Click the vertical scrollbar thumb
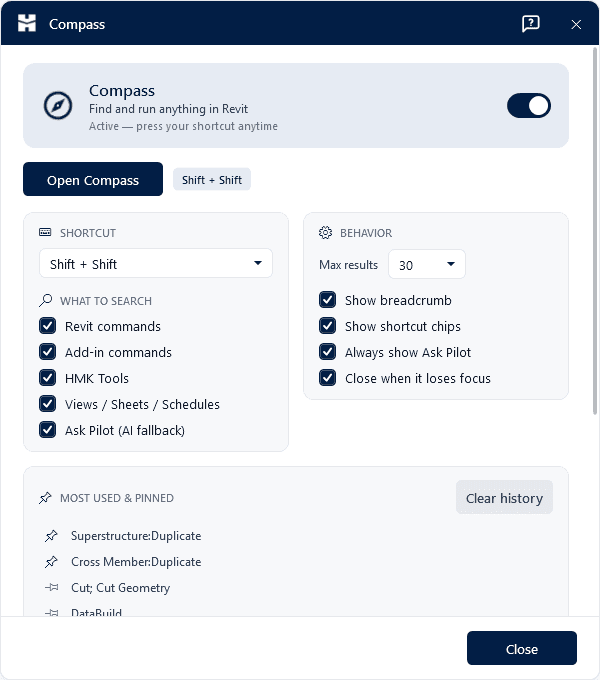 595,231
